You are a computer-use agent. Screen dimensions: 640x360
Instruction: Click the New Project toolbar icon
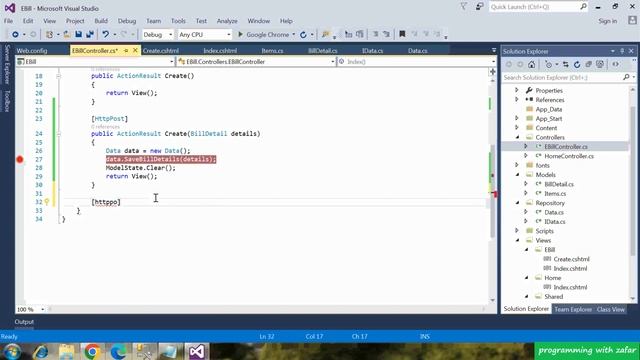[x=49, y=35]
